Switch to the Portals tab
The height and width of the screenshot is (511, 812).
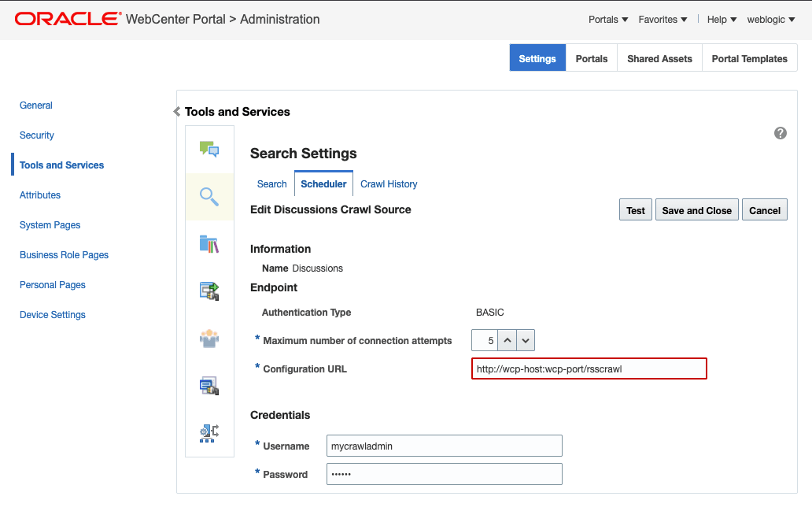[592, 58]
